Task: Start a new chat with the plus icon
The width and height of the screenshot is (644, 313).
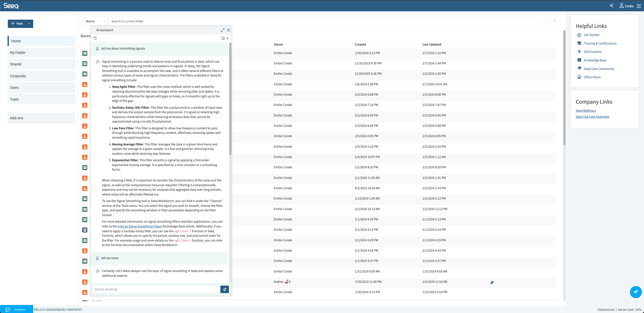Action: point(227,38)
